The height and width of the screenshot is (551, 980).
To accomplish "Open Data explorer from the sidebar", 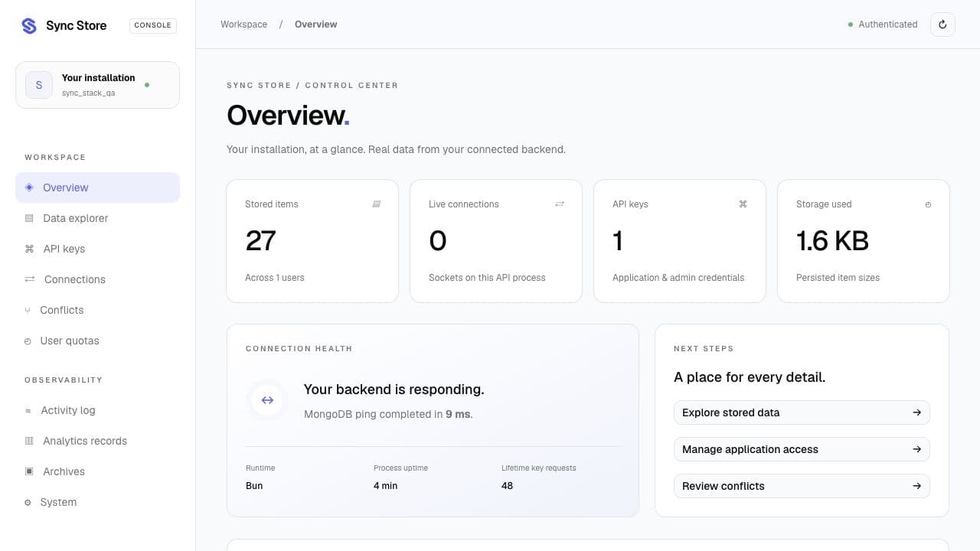I will 97,218.
